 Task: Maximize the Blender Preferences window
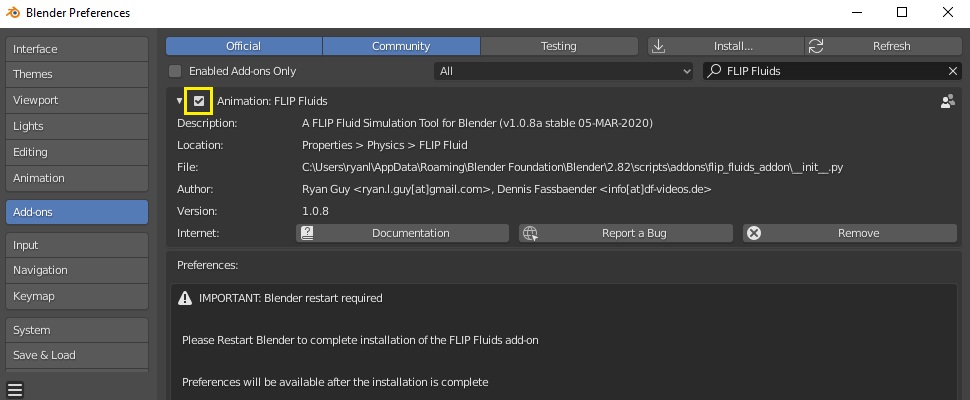(x=902, y=12)
